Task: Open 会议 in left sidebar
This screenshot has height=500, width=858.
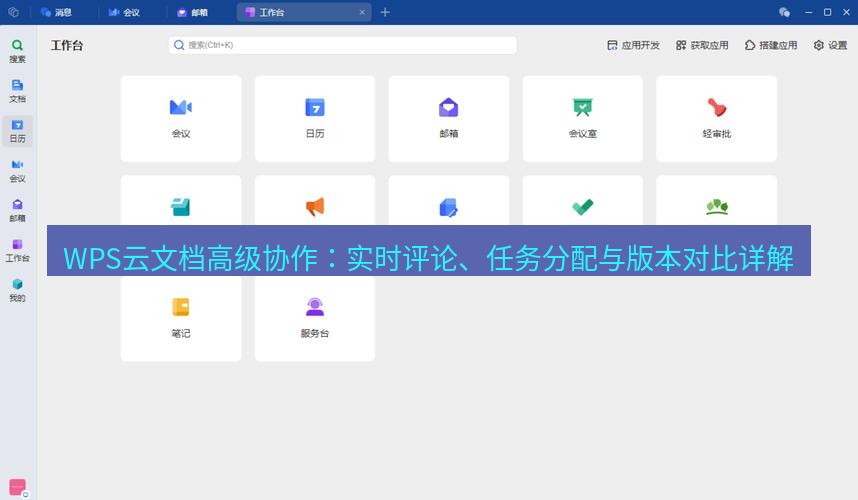Action: (x=18, y=171)
